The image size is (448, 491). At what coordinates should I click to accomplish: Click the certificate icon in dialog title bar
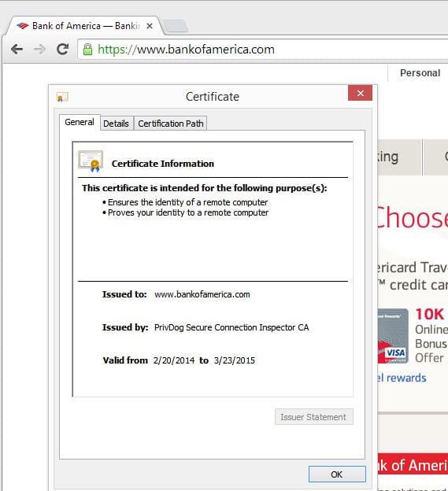pos(62,97)
